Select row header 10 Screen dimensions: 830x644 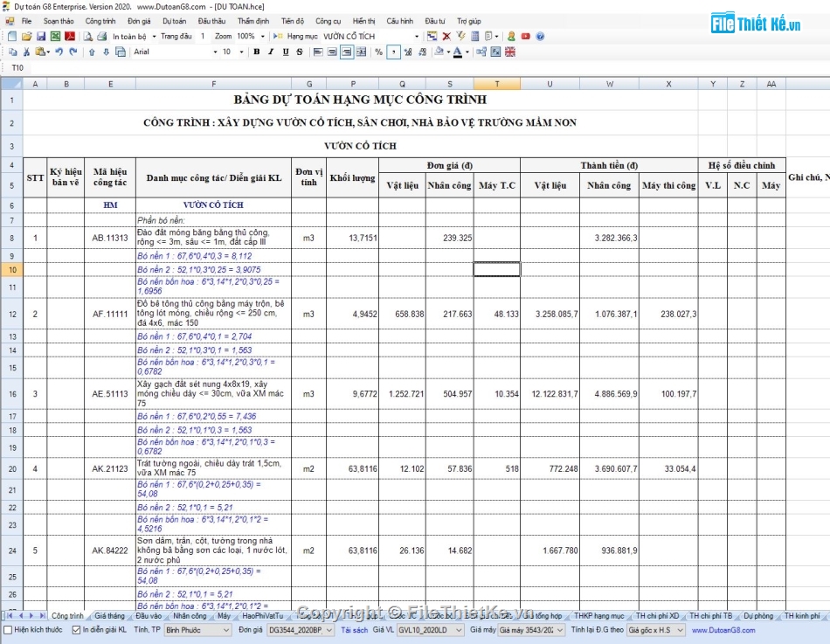pyautogui.click(x=11, y=270)
